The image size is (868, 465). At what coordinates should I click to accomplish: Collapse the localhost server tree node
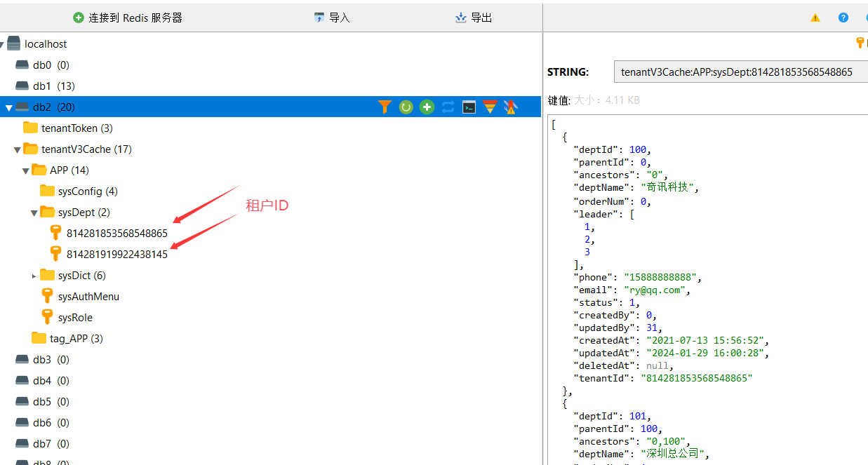[x=3, y=44]
